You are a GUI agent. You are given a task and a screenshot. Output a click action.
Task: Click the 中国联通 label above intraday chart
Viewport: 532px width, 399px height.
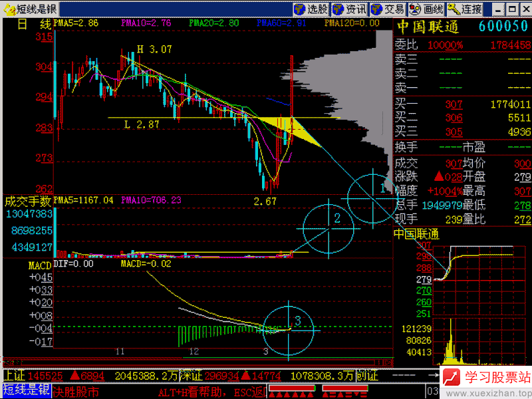[417, 234]
